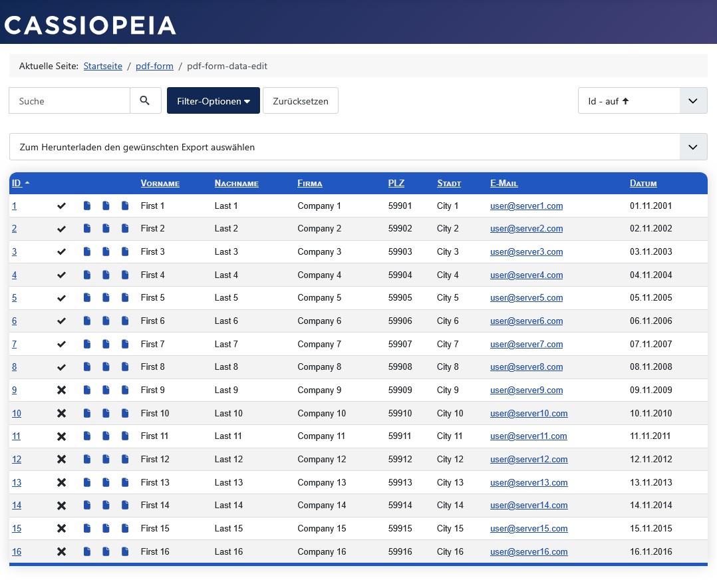This screenshot has width=717, height=588.
Task: Open the last file icon in row 16
Action: point(125,551)
